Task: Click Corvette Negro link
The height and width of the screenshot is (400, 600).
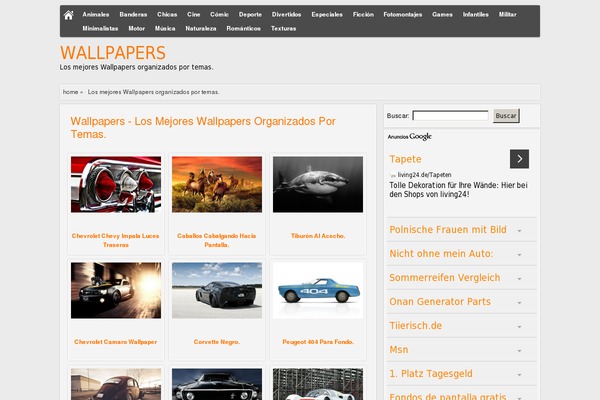Action: (217, 342)
